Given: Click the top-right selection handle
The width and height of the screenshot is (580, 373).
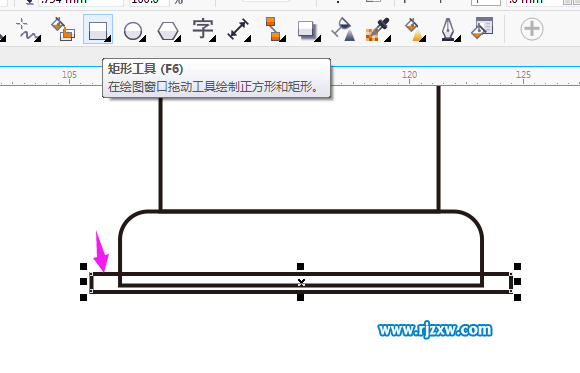Looking at the screenshot, I should [517, 266].
